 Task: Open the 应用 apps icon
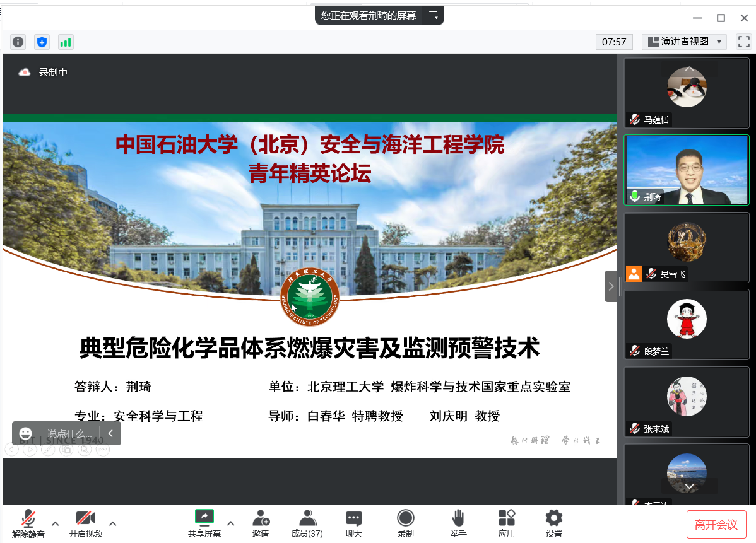pos(507,524)
